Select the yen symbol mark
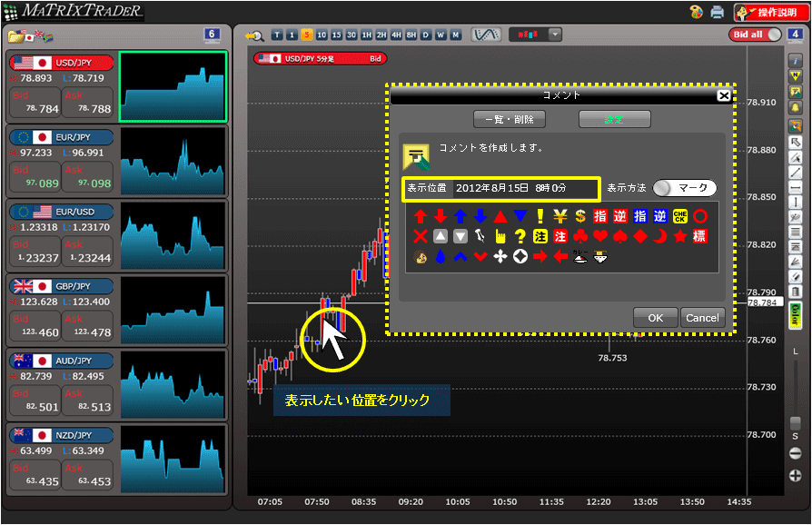The image size is (812, 525). (560, 216)
